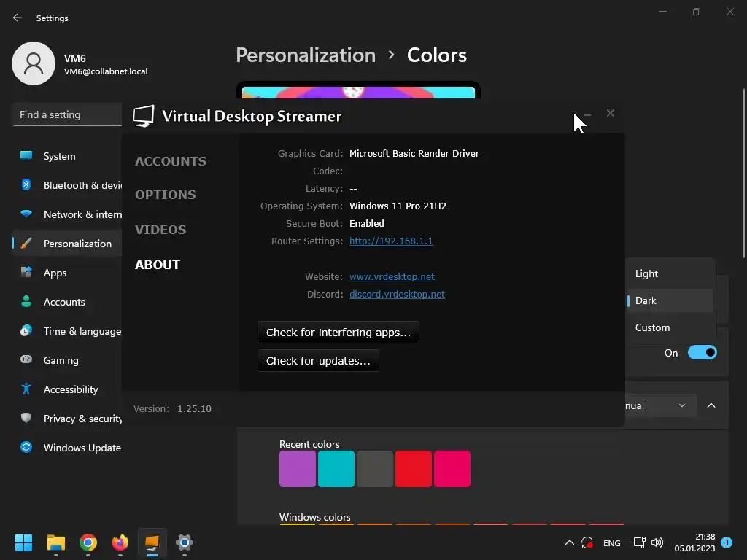Screen dimensions: 747x560
Task: Click the Virtual Desktop Streamer taskbar icon
Action: point(152,542)
